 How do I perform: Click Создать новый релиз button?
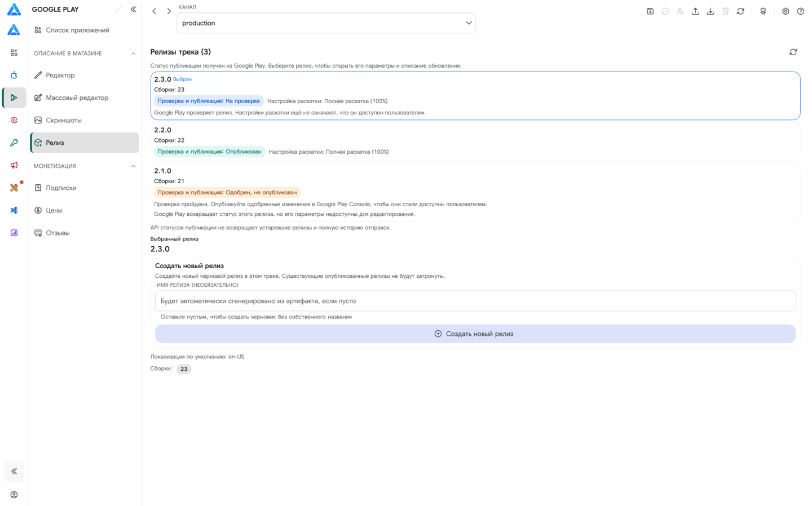click(x=475, y=334)
